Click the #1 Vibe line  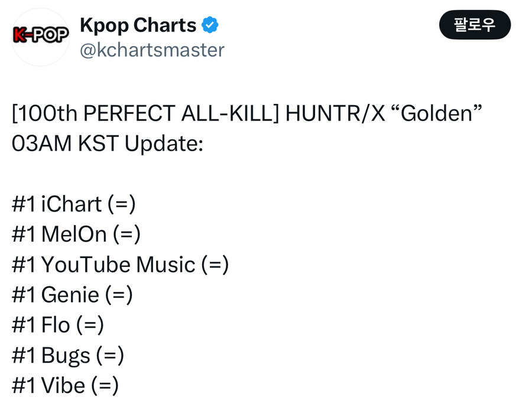(x=65, y=386)
